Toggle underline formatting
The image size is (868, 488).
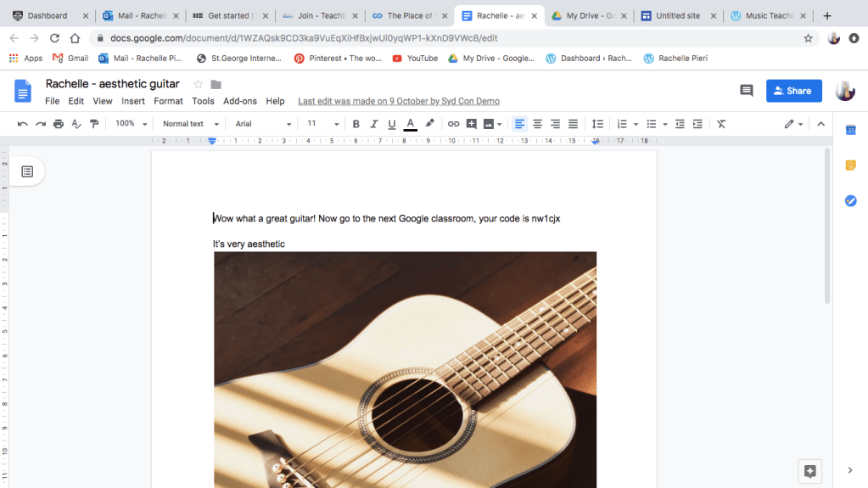point(392,124)
